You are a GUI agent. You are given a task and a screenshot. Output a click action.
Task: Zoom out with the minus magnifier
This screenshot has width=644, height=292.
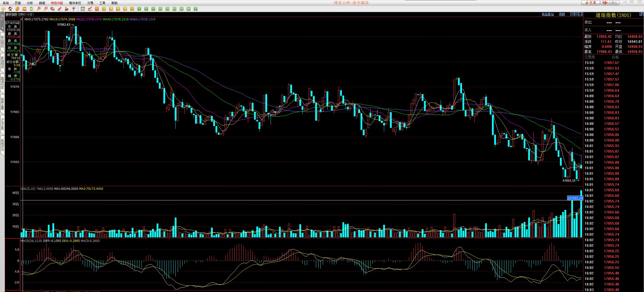coord(46,9)
